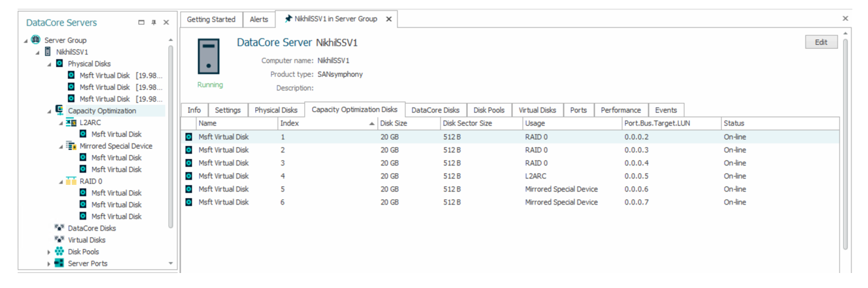Click the Capacity Optimization node icon
Viewport: 868px width, 288px height.
tap(60, 111)
